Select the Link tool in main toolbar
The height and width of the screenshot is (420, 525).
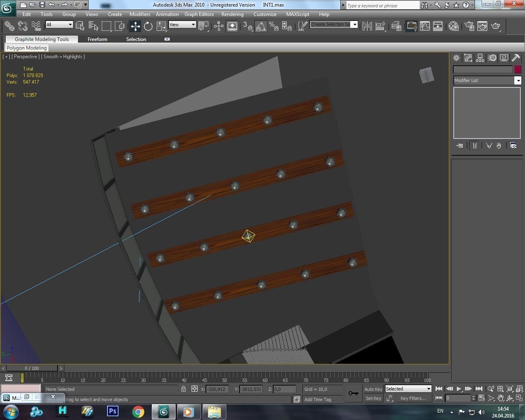click(x=9, y=26)
